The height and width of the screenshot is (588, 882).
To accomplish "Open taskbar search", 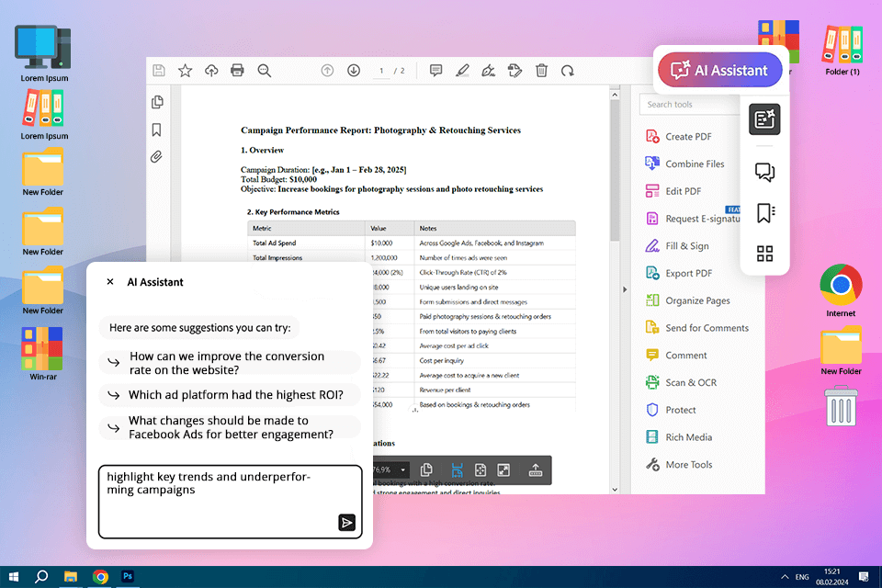I will click(x=41, y=577).
